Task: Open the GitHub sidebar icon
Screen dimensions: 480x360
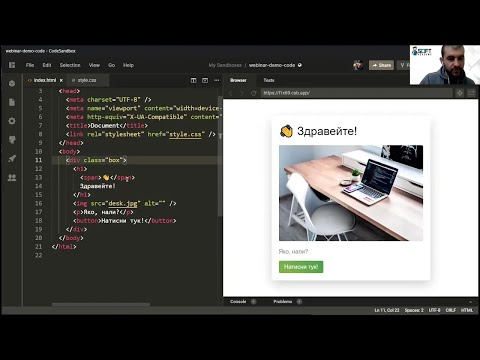Action: pyautogui.click(x=12, y=140)
